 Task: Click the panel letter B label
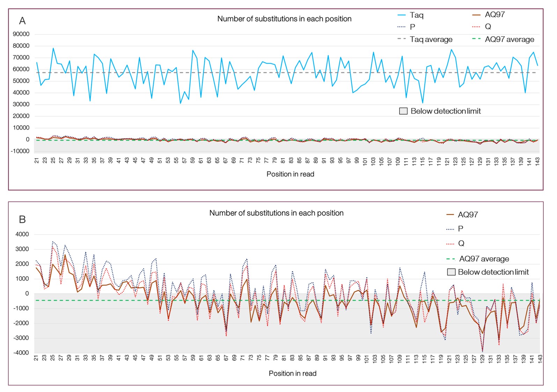pyautogui.click(x=22, y=219)
